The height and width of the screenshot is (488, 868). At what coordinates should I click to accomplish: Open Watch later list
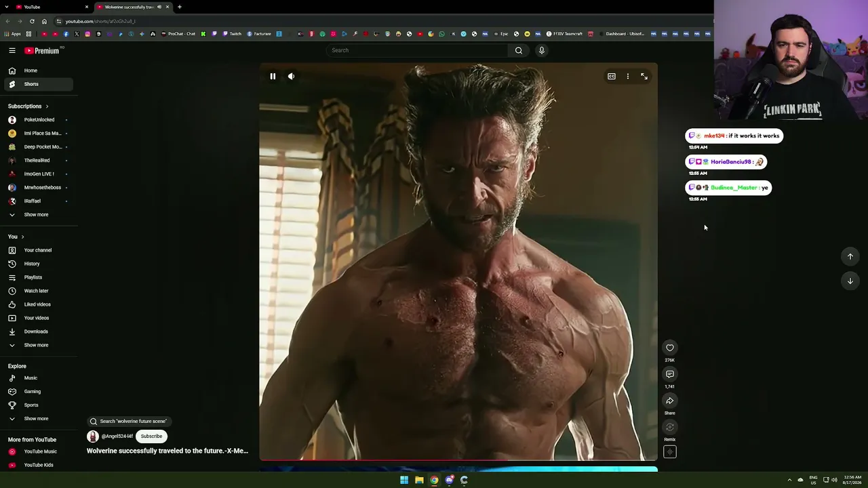coord(39,291)
